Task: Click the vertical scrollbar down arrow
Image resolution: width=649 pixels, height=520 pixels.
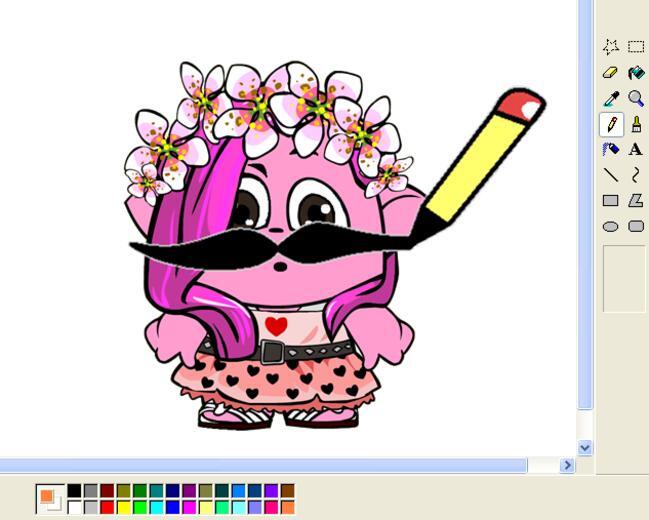Action: pyautogui.click(x=585, y=448)
